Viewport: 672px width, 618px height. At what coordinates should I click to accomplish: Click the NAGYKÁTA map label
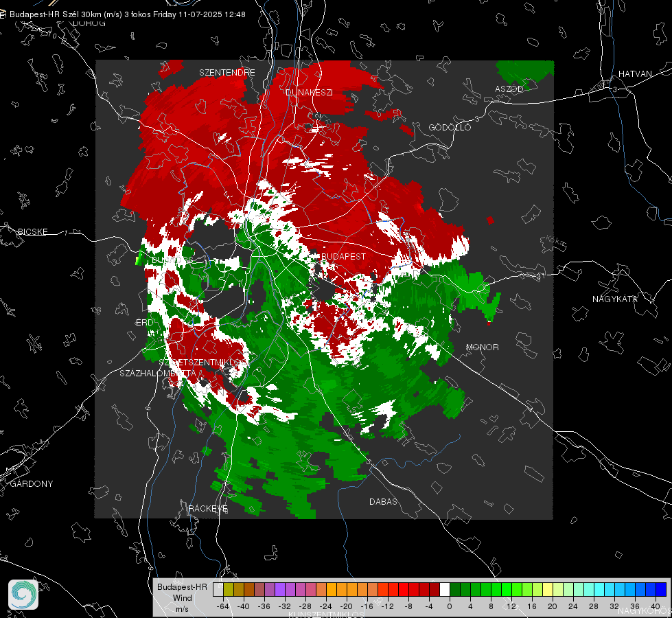pyautogui.click(x=614, y=299)
